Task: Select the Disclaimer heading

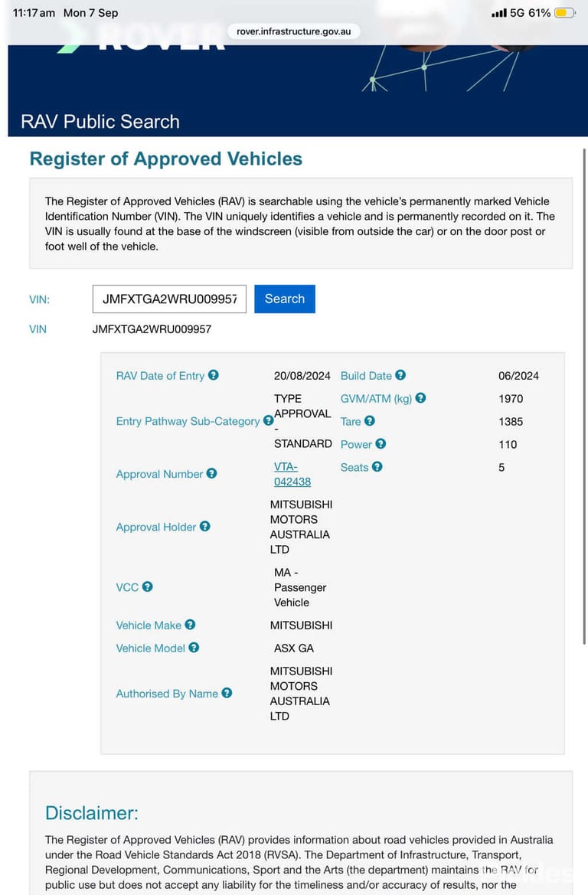Action: pos(92,813)
